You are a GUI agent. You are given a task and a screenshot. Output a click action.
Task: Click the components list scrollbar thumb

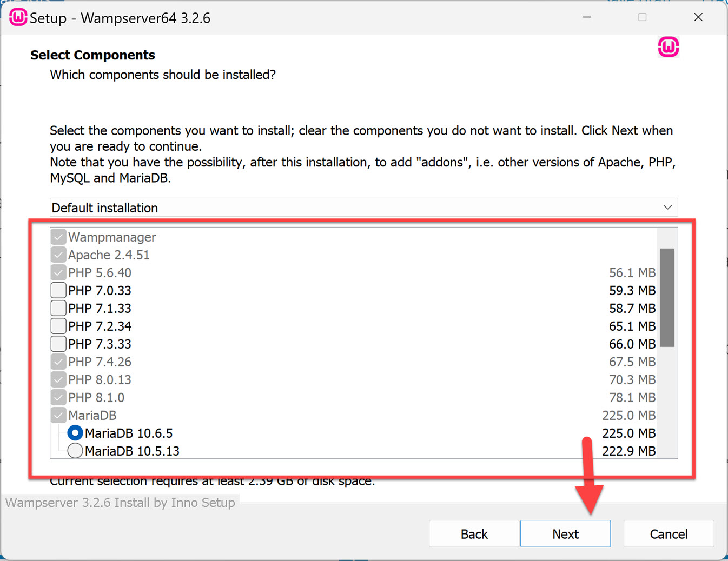tap(667, 297)
